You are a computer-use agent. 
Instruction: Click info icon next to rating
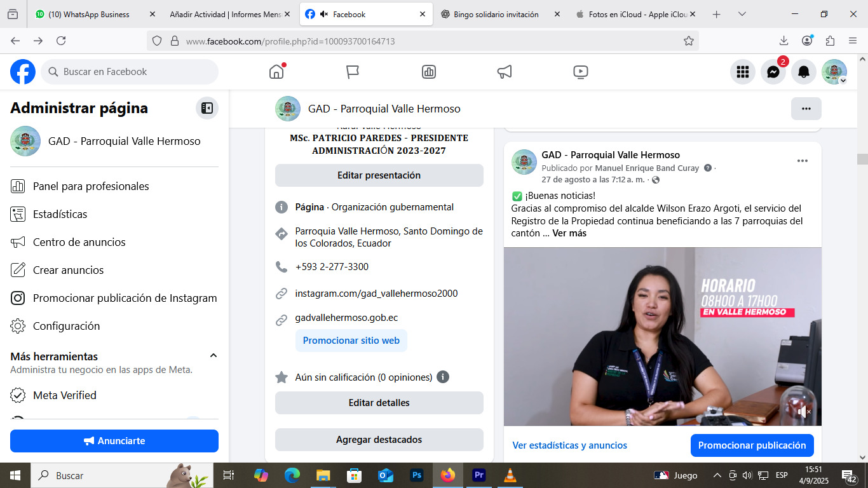[443, 377]
